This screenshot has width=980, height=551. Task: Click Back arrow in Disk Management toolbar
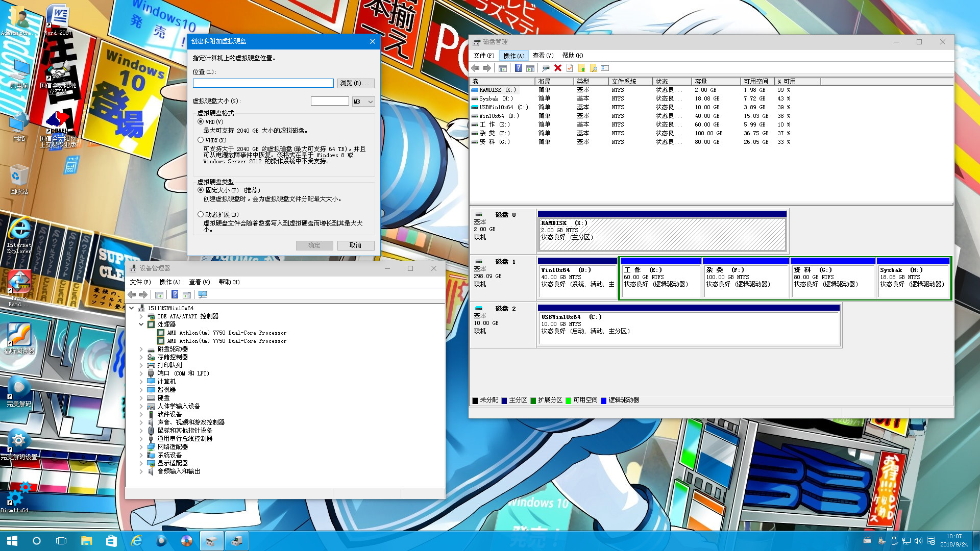(475, 68)
